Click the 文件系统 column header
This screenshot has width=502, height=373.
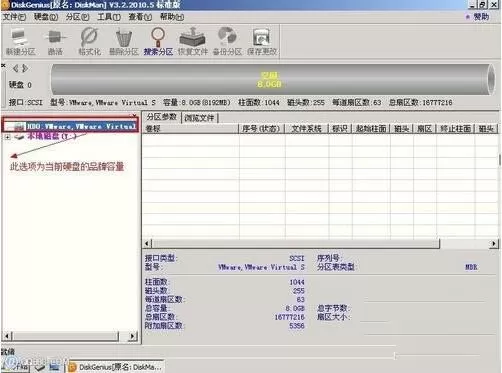coord(306,129)
